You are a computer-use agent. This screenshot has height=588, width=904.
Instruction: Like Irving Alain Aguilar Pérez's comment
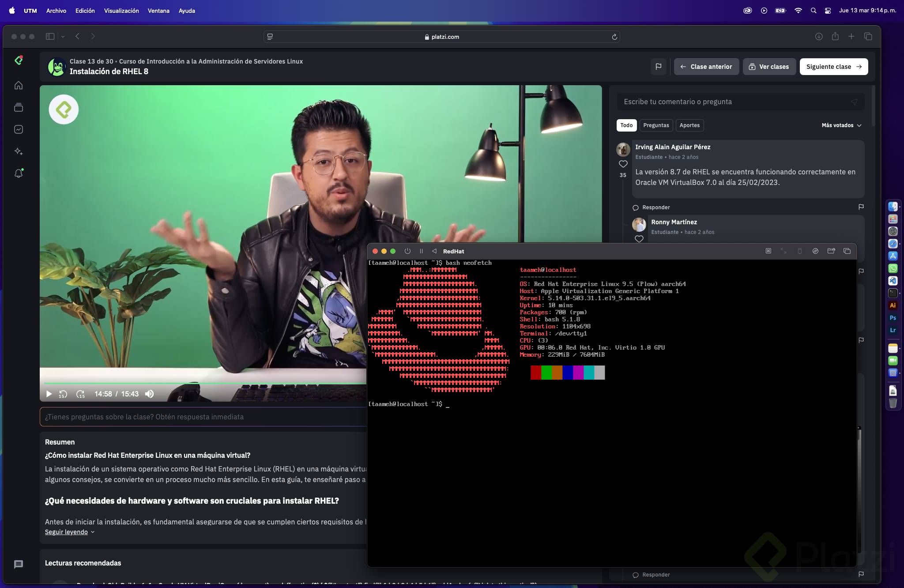click(x=623, y=164)
